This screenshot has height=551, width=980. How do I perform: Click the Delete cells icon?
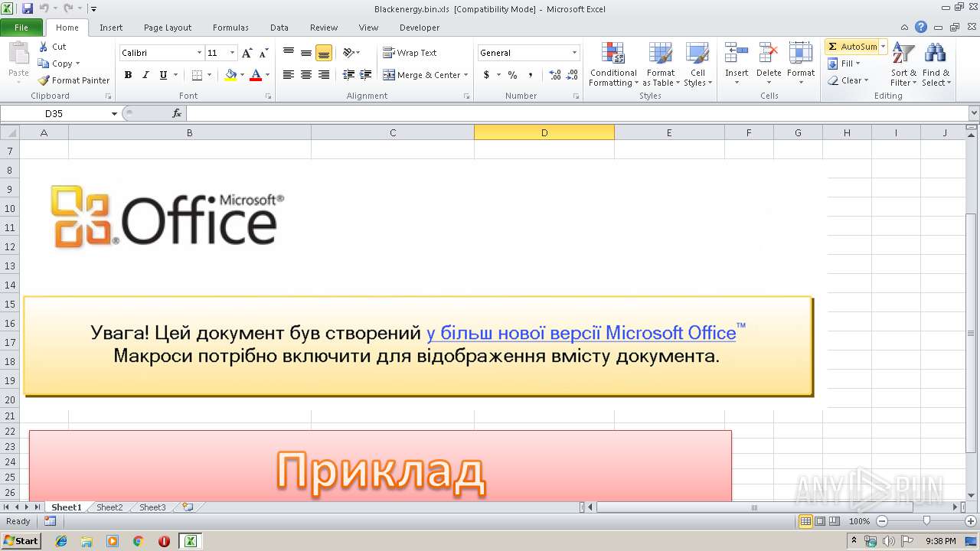(x=769, y=54)
